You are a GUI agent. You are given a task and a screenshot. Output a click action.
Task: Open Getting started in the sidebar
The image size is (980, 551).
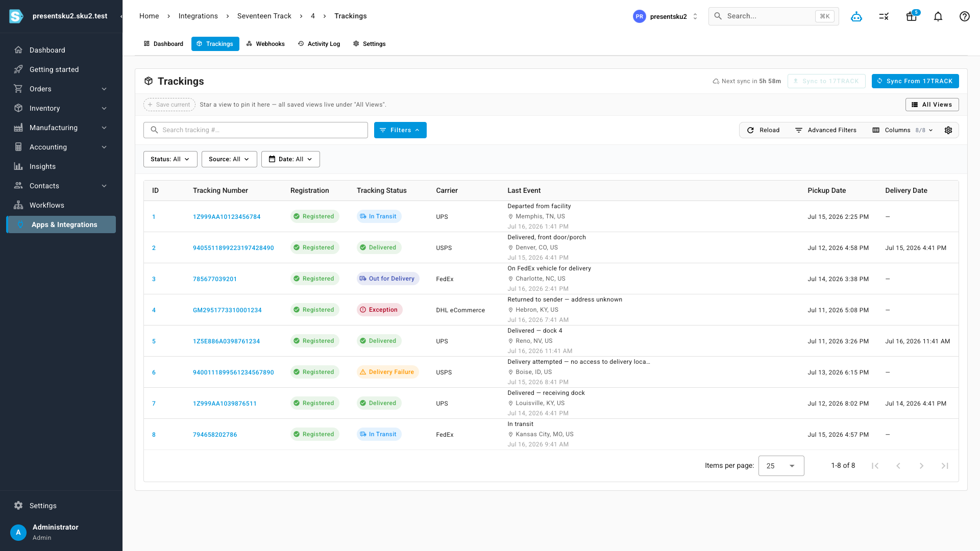61,69
